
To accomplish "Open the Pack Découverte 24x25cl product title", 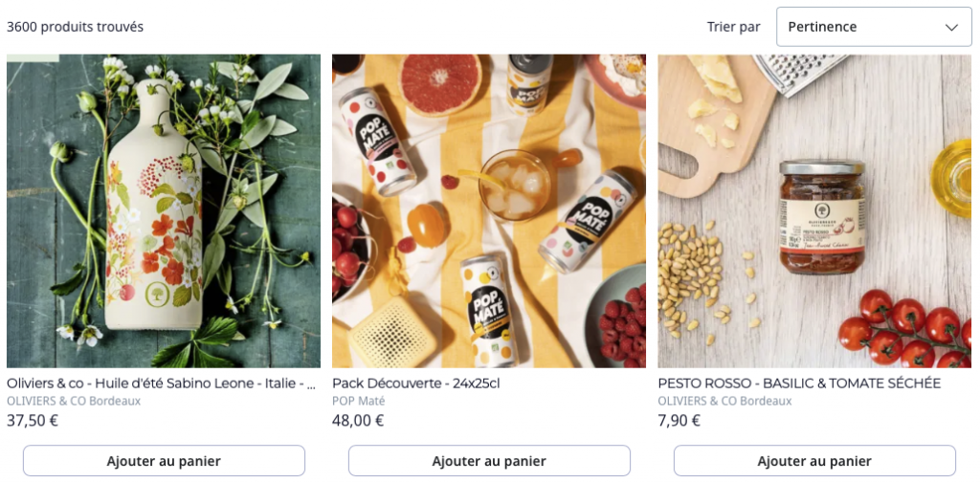I will click(x=416, y=384).
